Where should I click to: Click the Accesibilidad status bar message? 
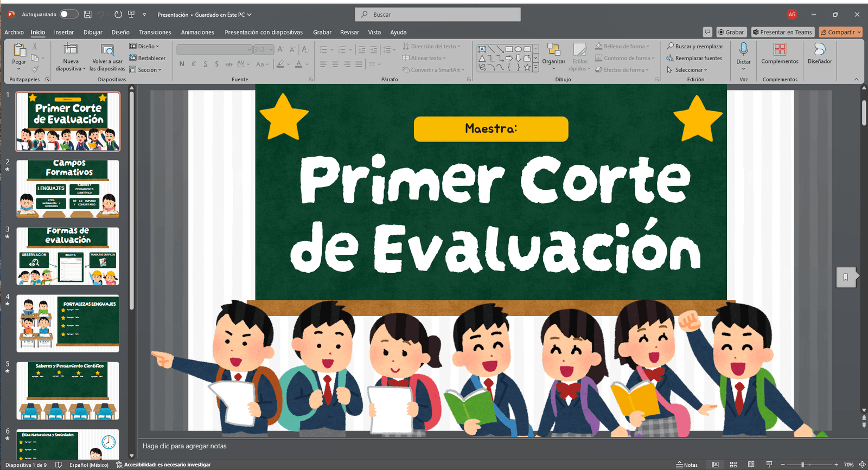point(163,465)
